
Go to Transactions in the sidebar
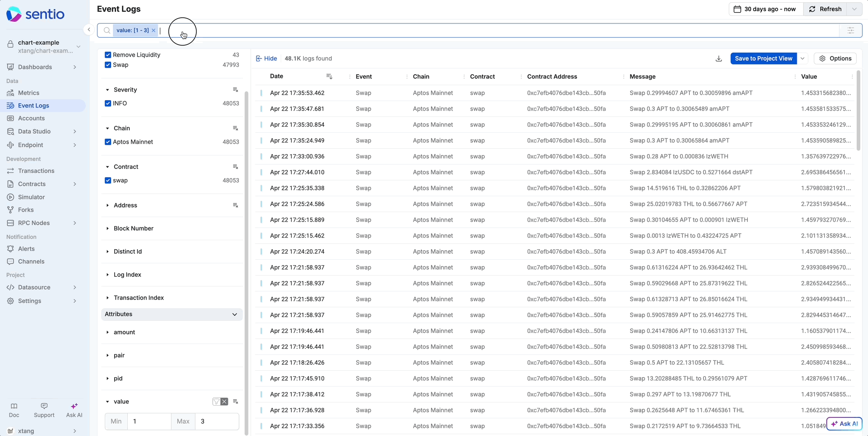coord(36,171)
